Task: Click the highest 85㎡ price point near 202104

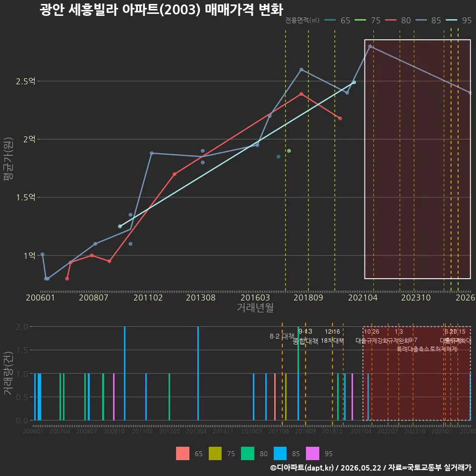Action: [x=370, y=47]
